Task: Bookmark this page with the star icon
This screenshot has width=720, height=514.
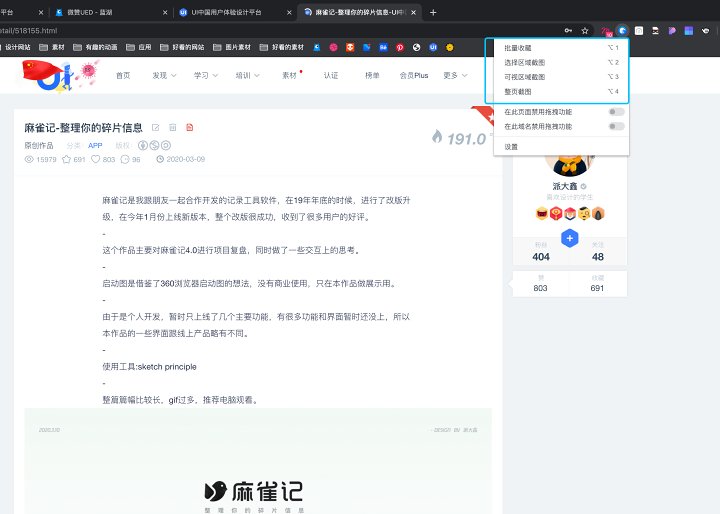Action: tap(585, 31)
